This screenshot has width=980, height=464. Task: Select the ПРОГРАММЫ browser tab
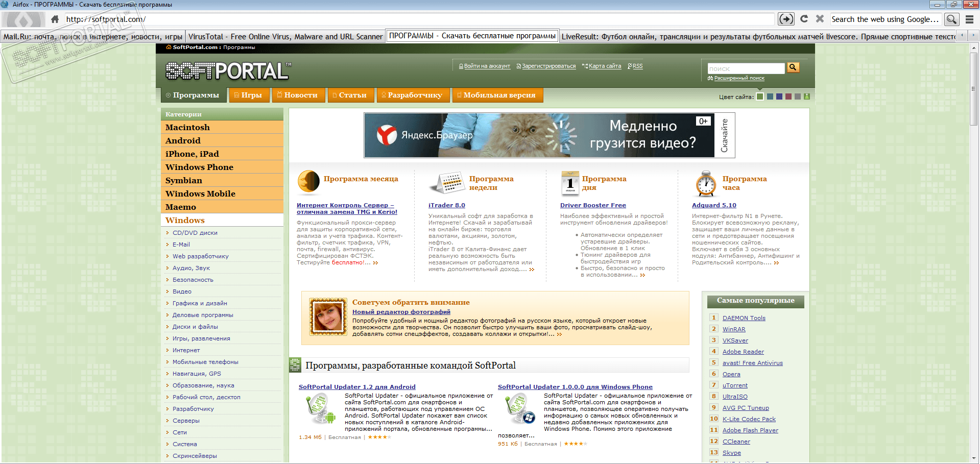tap(472, 36)
